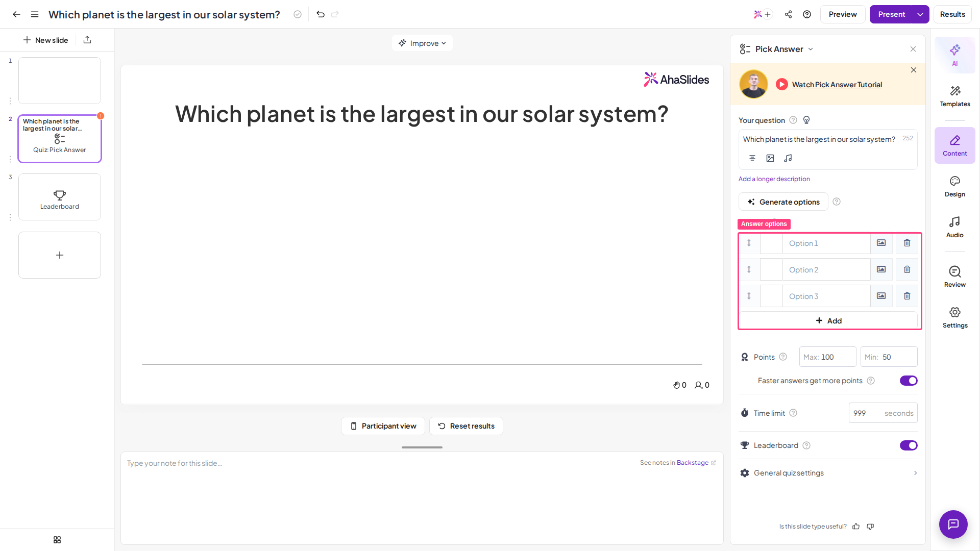Open the Improve dropdown
Image resolution: width=980 pixels, height=551 pixels.
pos(422,43)
